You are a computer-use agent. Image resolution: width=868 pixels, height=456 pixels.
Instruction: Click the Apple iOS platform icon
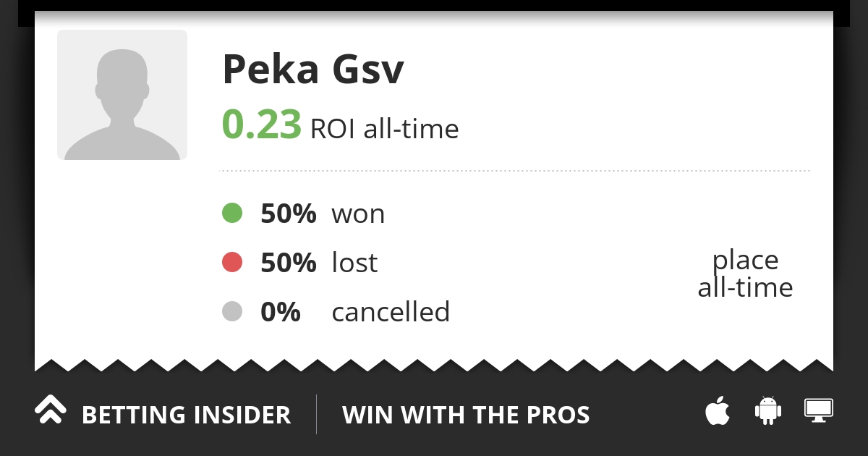pos(718,411)
